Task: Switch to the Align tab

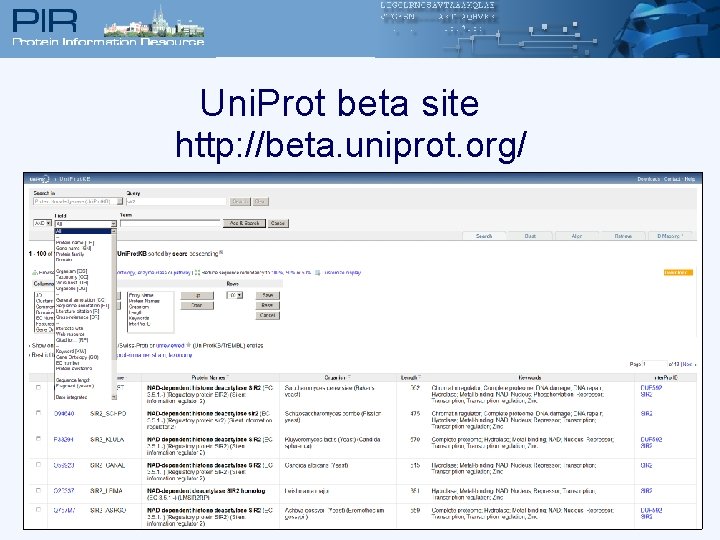Action: pyautogui.click(x=577, y=236)
